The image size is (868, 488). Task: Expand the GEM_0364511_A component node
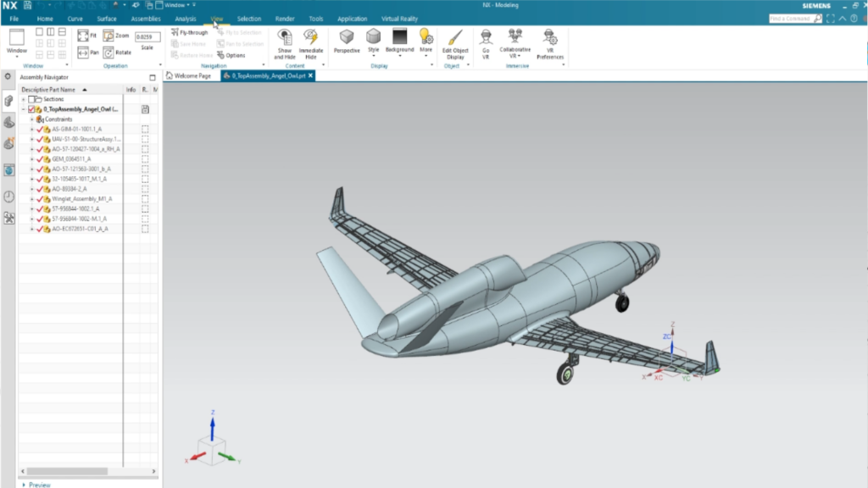pos(31,159)
